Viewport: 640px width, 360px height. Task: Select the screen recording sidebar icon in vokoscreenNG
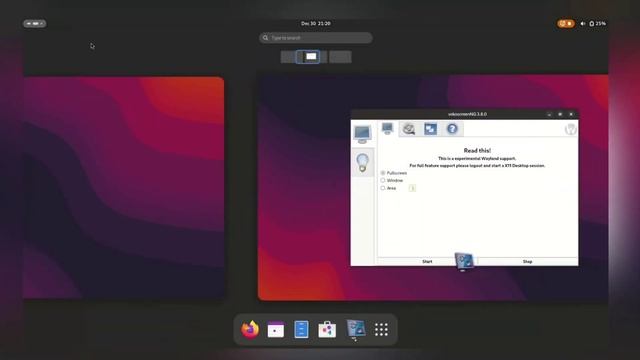[362, 134]
